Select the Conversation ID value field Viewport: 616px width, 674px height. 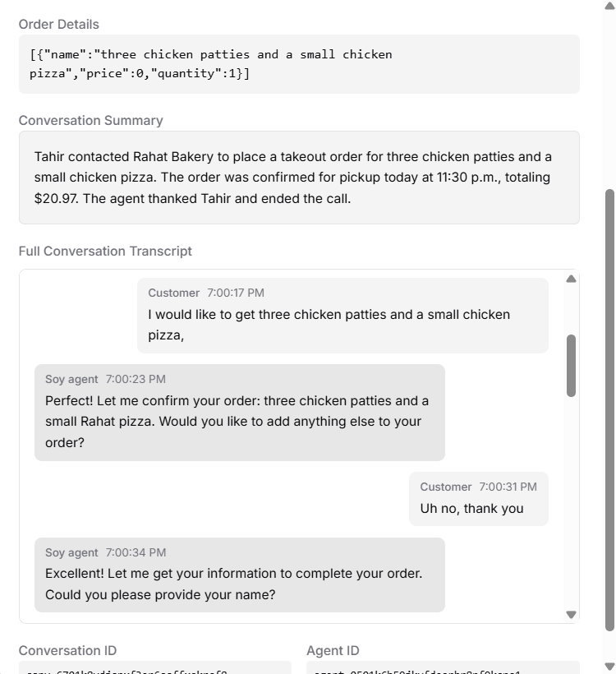pos(156,667)
